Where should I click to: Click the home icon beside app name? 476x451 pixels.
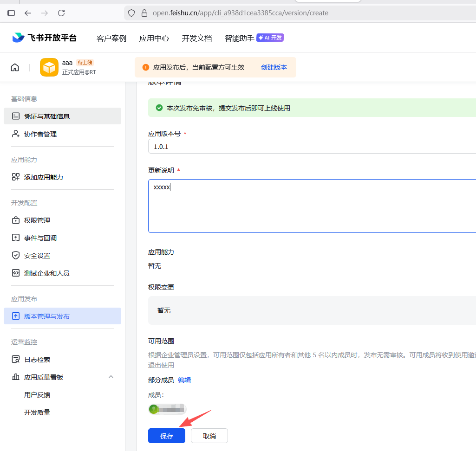click(x=15, y=67)
